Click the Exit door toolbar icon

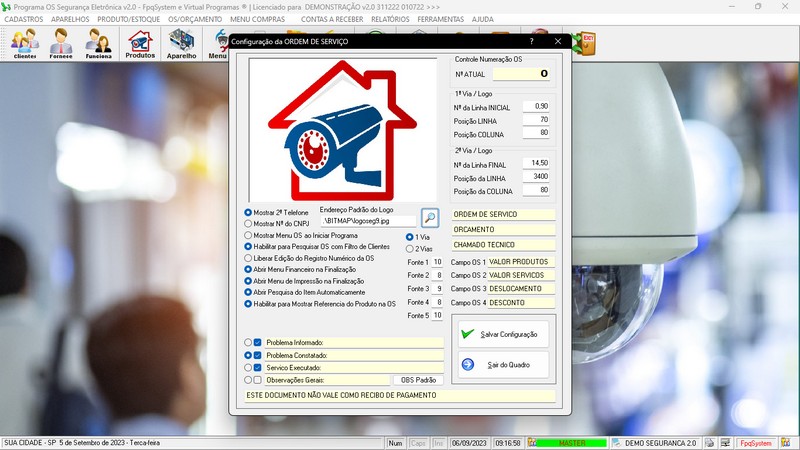[584, 44]
